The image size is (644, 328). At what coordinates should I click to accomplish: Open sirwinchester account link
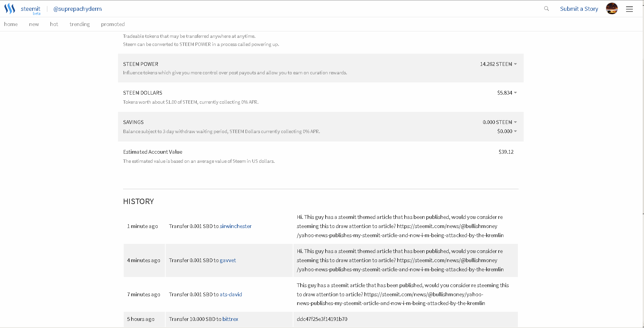236,226
